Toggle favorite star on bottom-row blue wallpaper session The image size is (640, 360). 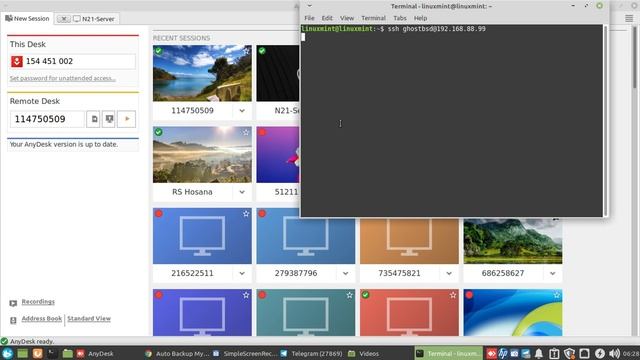click(x=557, y=295)
